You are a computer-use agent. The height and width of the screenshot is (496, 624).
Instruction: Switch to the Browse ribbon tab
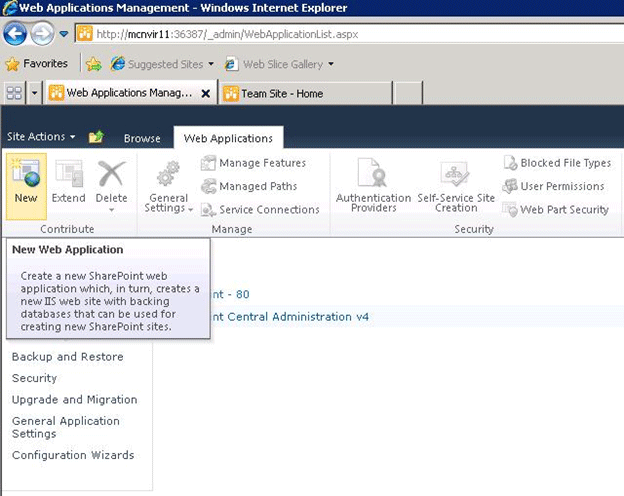pyautogui.click(x=142, y=139)
